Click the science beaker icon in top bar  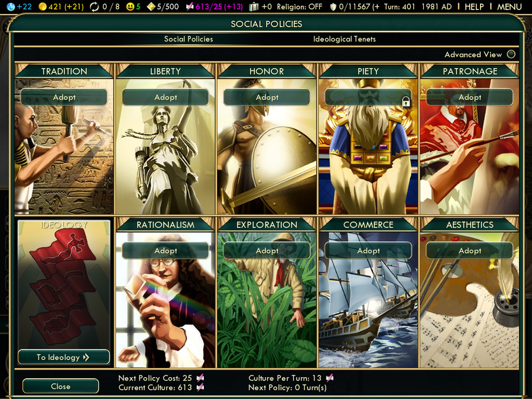pos(11,7)
